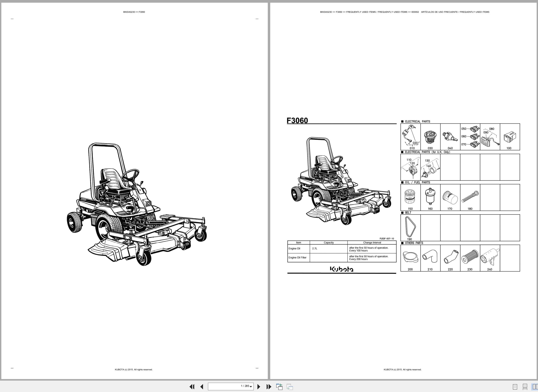This screenshot has width=538, height=392.
Task: Go to the next page
Action: tap(259, 387)
